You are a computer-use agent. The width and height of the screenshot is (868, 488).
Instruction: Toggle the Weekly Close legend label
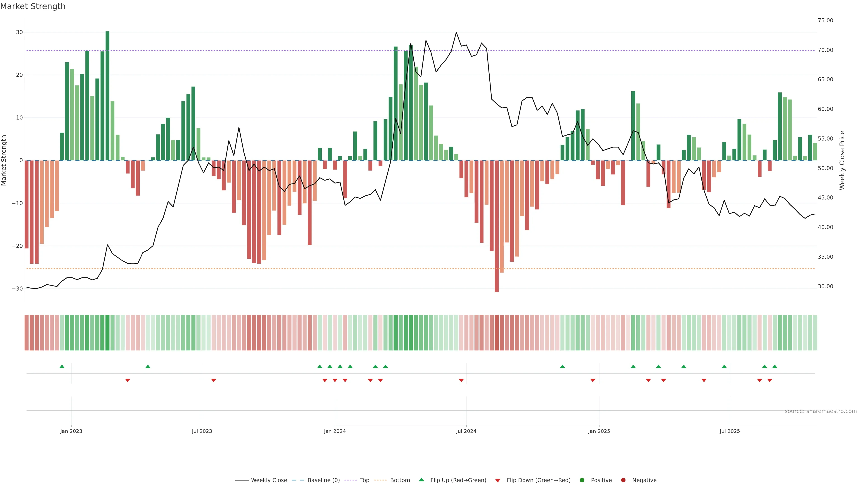tap(269, 480)
